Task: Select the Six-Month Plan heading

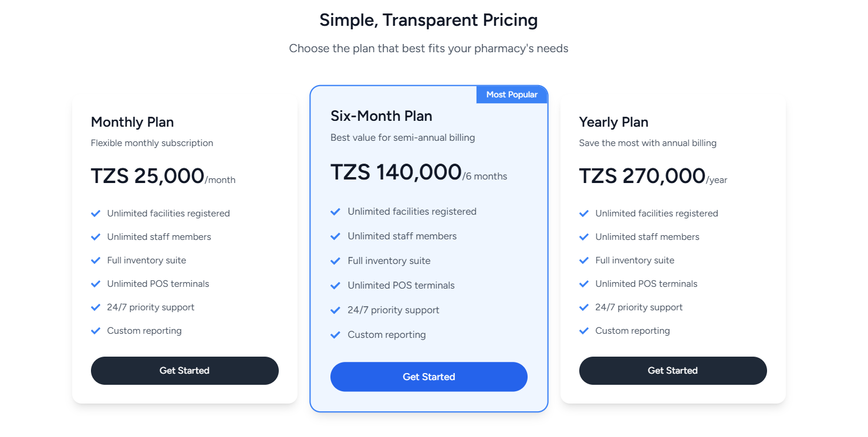Action: (381, 116)
